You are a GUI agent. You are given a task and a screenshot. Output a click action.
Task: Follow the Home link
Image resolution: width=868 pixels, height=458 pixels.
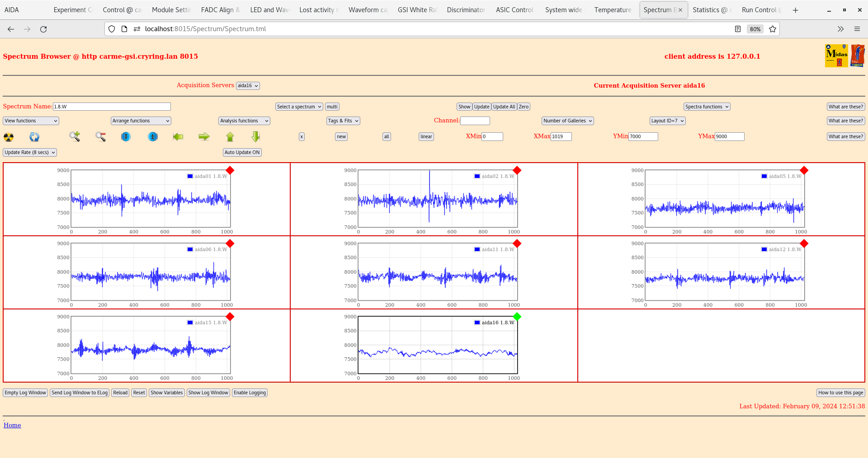click(x=12, y=425)
